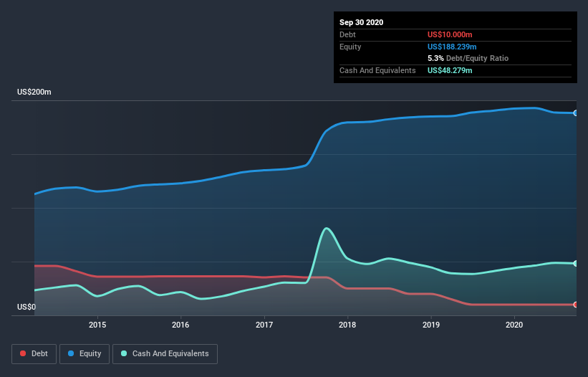Screen dimensions: 588x377
Task: Click the 2016 x-axis label
Action: pos(180,325)
